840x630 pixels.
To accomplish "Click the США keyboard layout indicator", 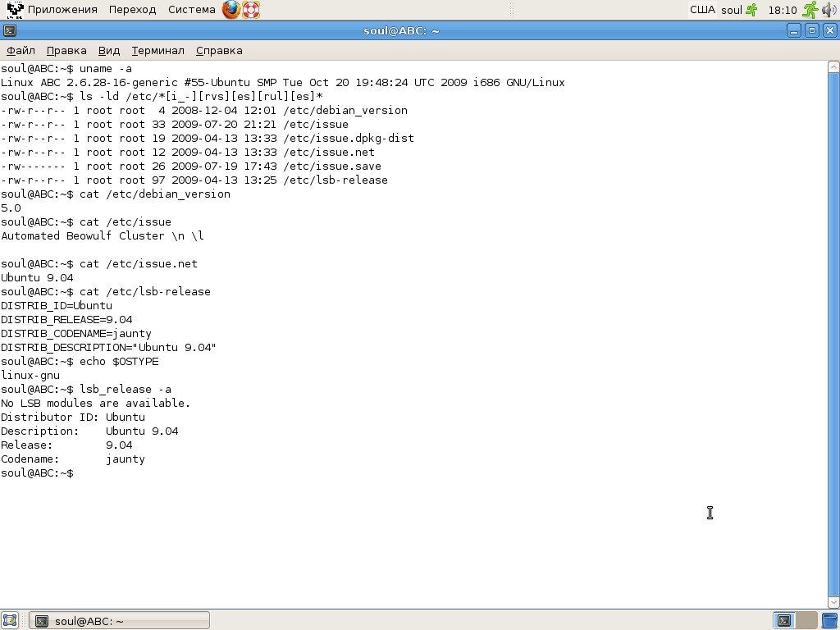I will tap(702, 10).
